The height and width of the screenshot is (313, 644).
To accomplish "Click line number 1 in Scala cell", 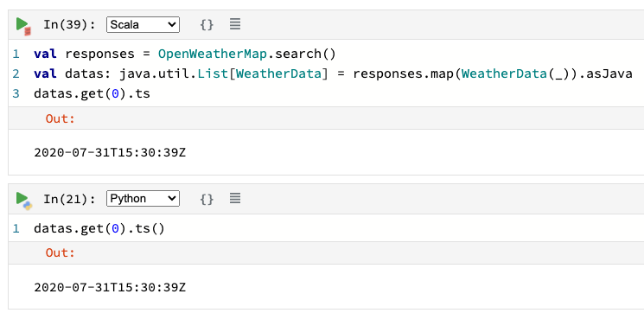I will [x=16, y=54].
